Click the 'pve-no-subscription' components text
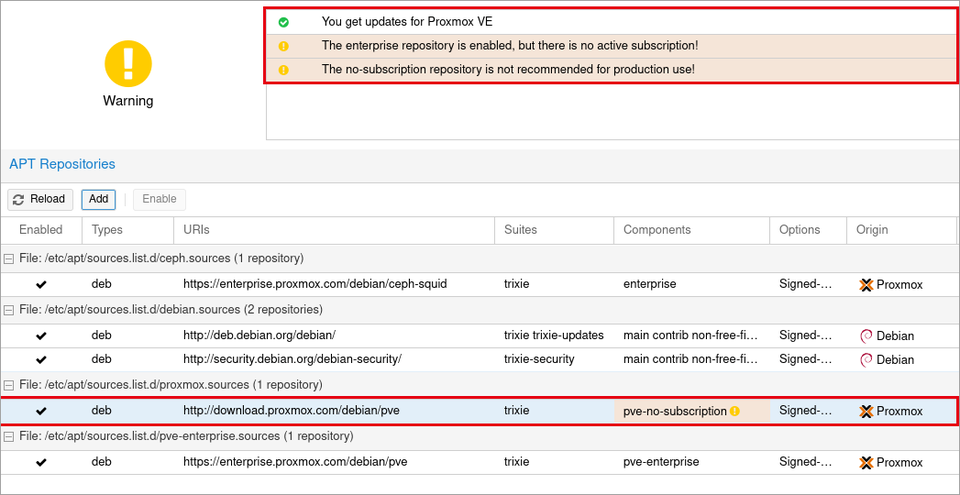Viewport: 960px width, 495px height. click(675, 411)
